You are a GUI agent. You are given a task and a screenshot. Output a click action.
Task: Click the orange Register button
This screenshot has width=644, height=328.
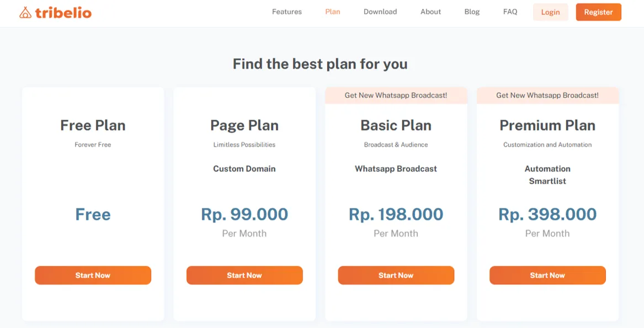click(x=598, y=12)
